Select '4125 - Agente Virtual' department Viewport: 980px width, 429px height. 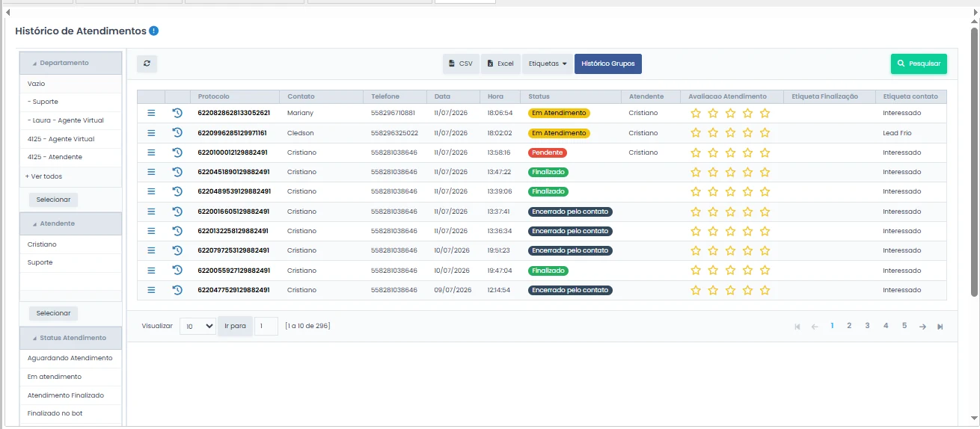(71, 139)
